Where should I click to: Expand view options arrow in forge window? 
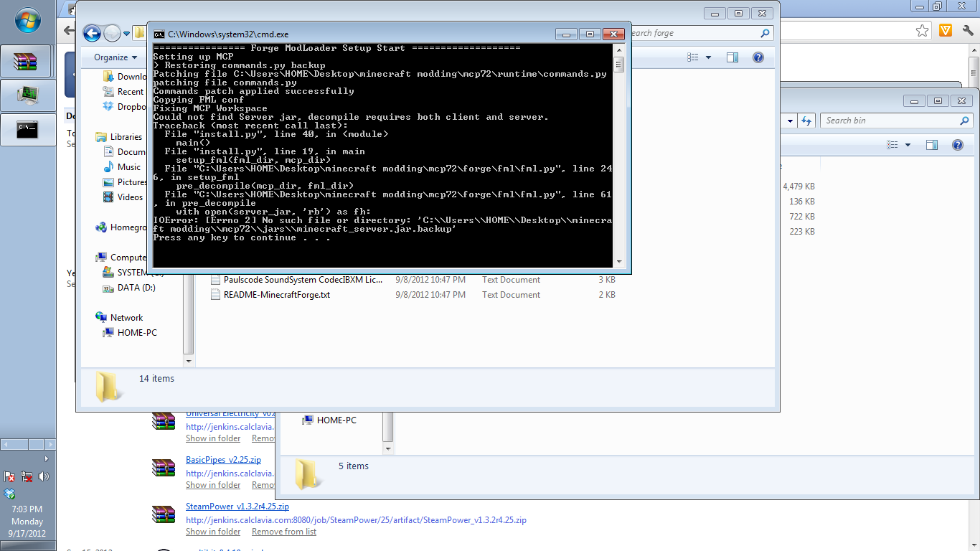point(709,57)
